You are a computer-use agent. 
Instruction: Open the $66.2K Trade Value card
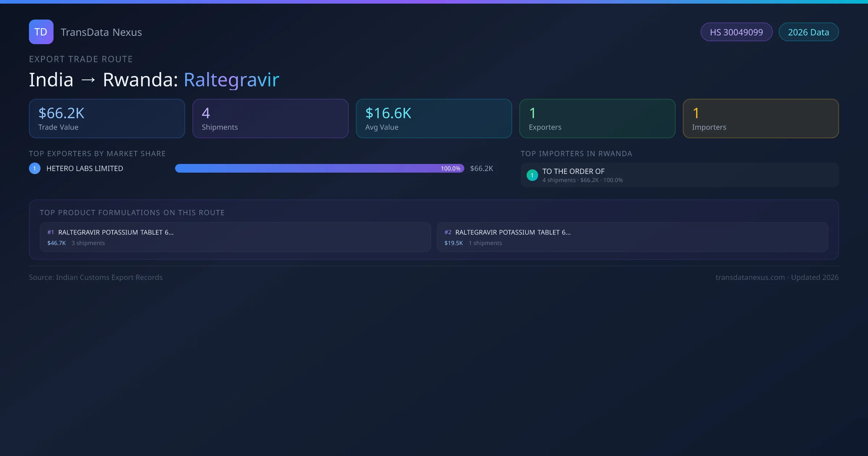pyautogui.click(x=107, y=118)
